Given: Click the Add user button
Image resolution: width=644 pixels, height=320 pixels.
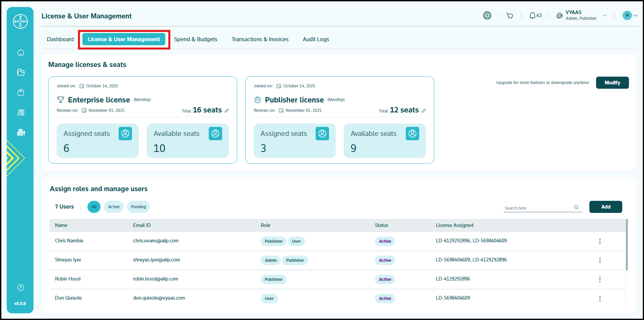Looking at the screenshot, I should 605,207.
